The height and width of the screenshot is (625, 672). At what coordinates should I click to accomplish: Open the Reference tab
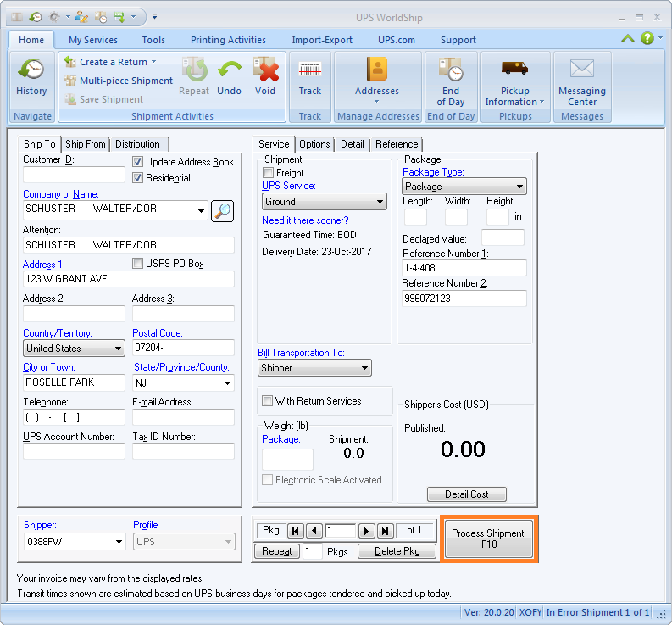pos(397,144)
